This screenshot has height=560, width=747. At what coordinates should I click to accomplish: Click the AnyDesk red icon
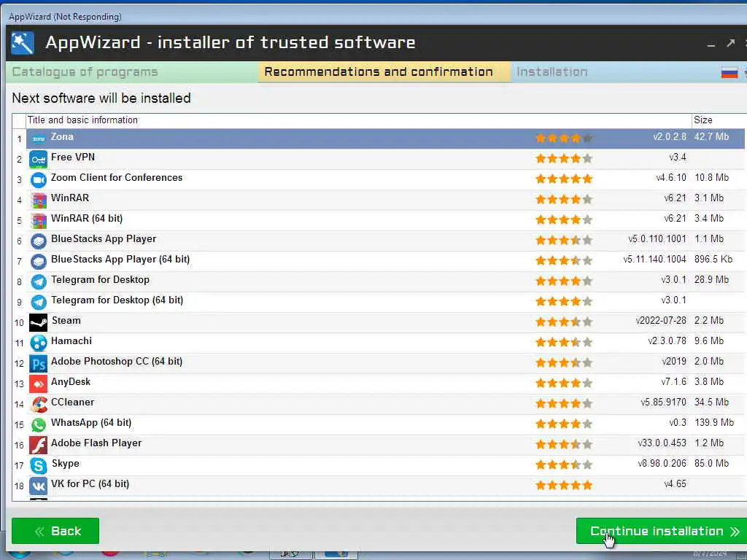click(38, 384)
